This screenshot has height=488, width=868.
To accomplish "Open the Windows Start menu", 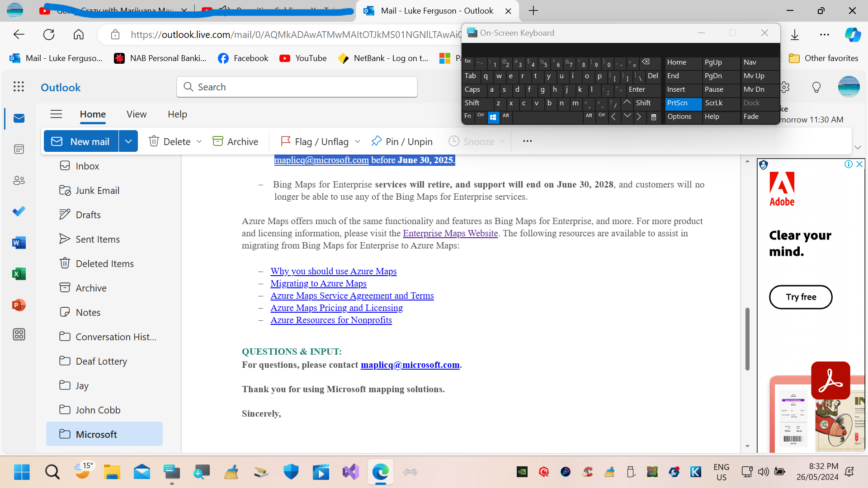I will point(22,472).
